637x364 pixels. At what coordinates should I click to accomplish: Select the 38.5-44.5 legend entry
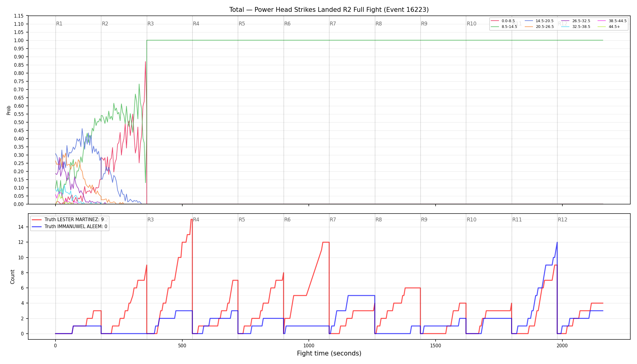[612, 21]
